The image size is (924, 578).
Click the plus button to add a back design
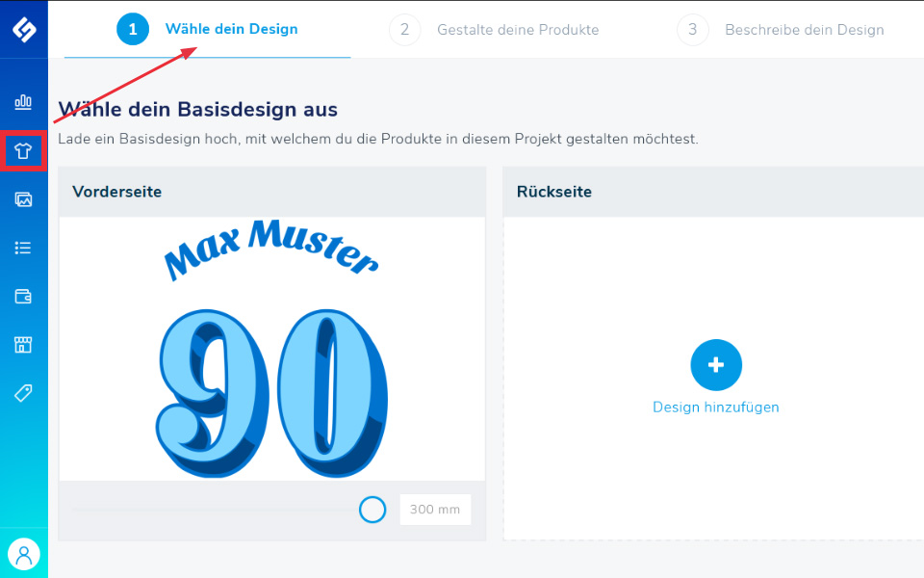click(716, 365)
